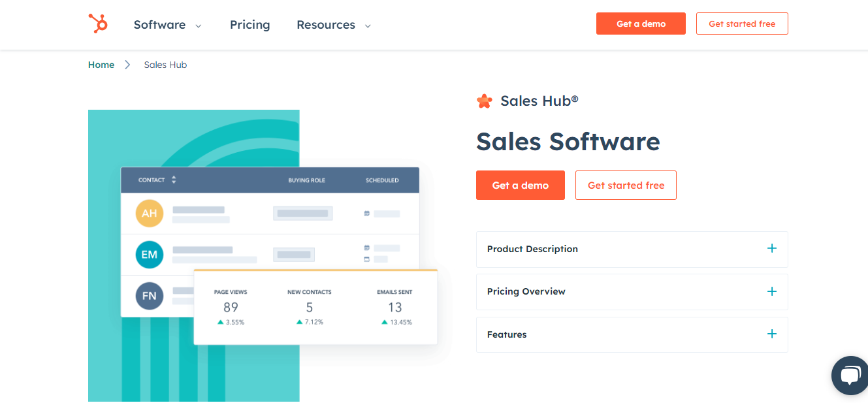The image size is (868, 403).
Task: Click the header Get a demo button
Action: tap(641, 24)
